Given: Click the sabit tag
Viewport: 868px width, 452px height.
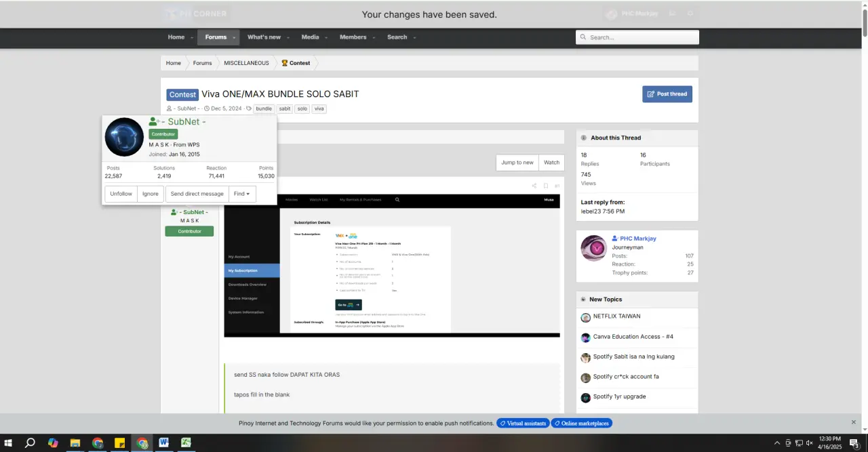Looking at the screenshot, I should (x=285, y=108).
